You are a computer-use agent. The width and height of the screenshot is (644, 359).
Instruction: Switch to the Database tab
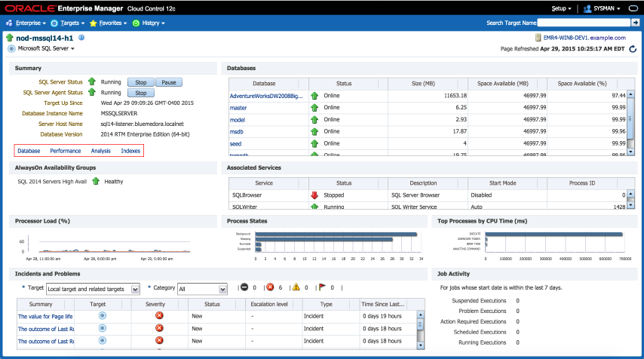[29, 151]
